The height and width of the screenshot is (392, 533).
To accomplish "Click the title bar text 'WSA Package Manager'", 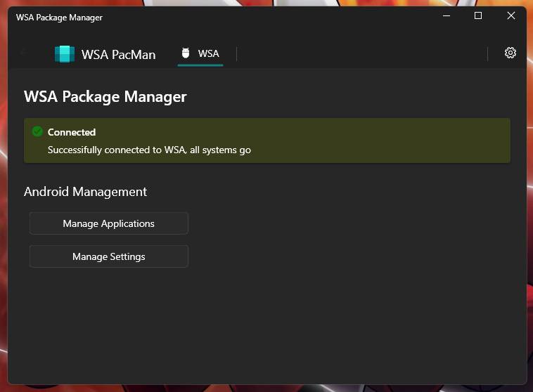I will tap(59, 17).
